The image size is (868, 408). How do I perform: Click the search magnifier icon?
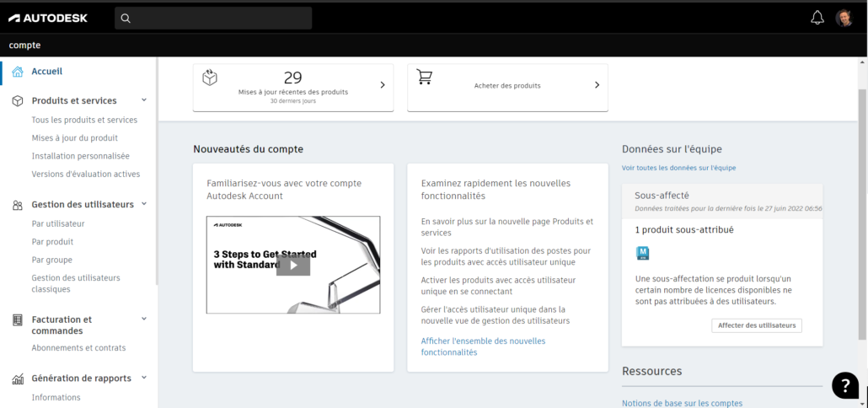coord(126,19)
